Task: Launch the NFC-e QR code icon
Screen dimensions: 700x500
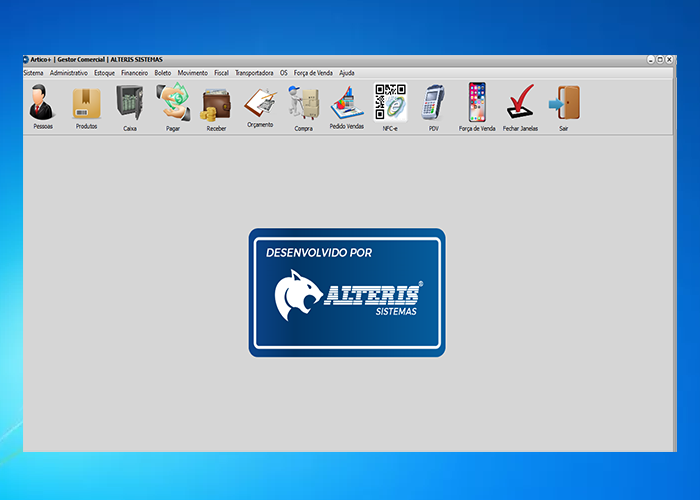Action: click(390, 102)
